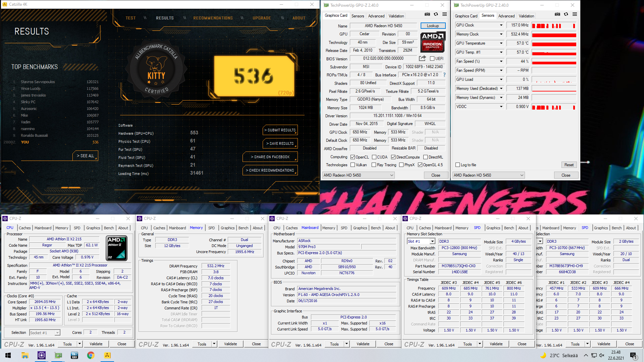Toggle the DirectML checkbox
644x362 pixels.
(x=425, y=157)
